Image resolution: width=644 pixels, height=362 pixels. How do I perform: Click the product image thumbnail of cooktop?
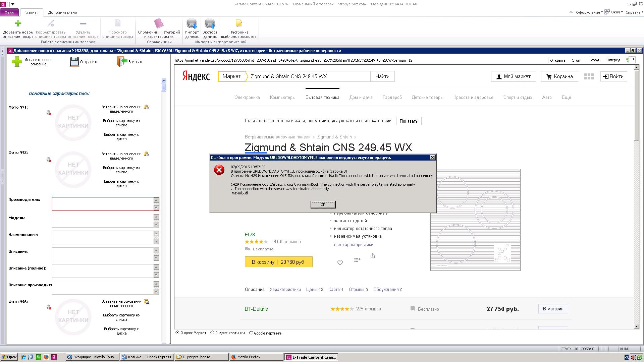pyautogui.click(x=475, y=220)
